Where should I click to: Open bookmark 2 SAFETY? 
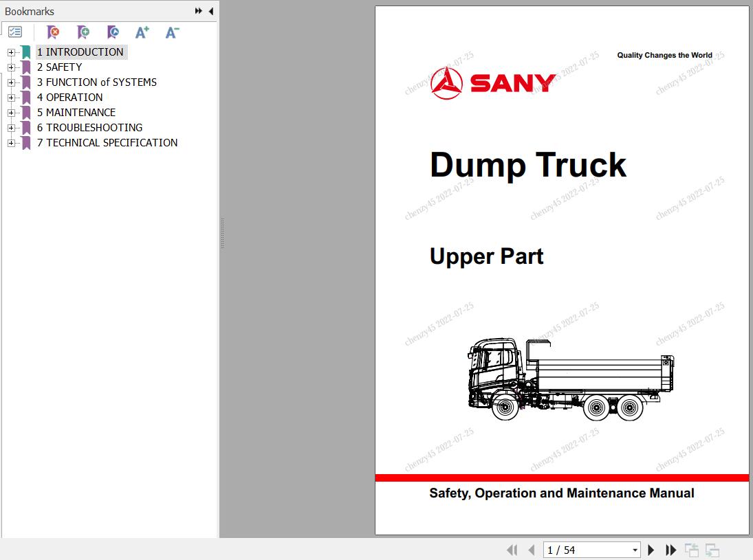pyautogui.click(x=60, y=67)
